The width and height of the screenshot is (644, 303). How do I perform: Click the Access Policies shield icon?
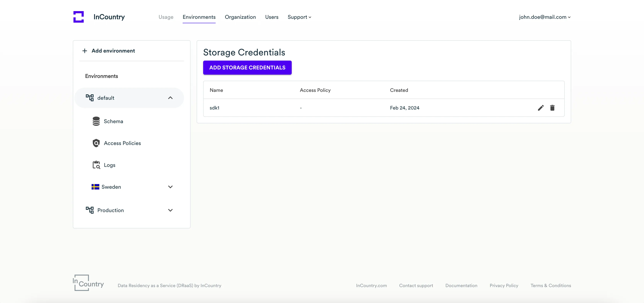pyautogui.click(x=96, y=143)
